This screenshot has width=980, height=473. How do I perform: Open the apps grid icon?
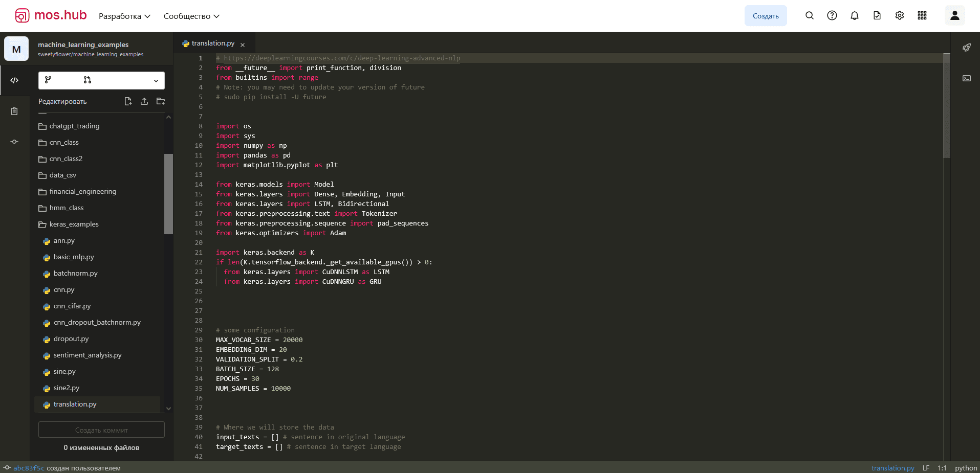click(x=922, y=16)
